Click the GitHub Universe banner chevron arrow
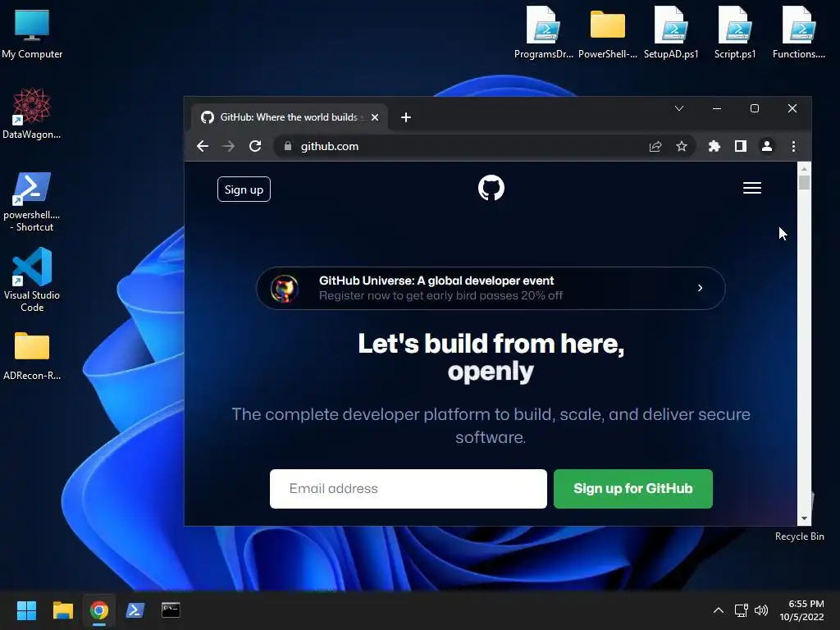This screenshot has width=840, height=630. point(700,288)
